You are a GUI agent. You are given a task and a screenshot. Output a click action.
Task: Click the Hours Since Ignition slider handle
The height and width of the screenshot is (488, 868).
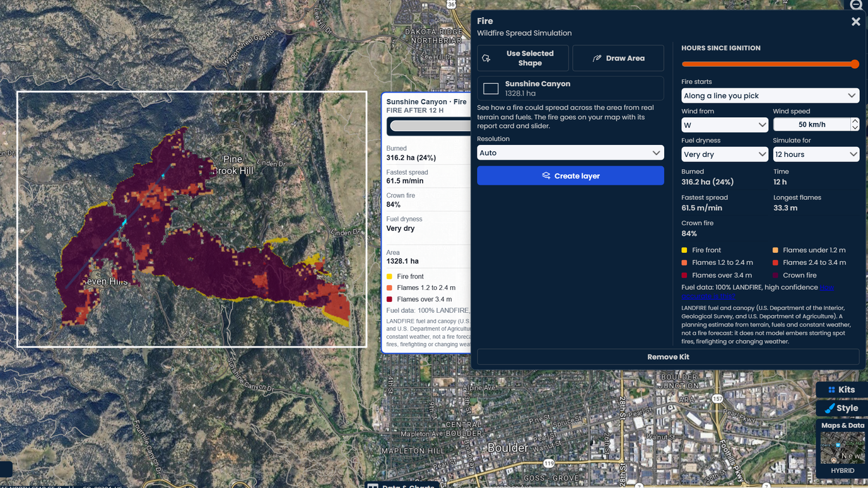pyautogui.click(x=855, y=64)
